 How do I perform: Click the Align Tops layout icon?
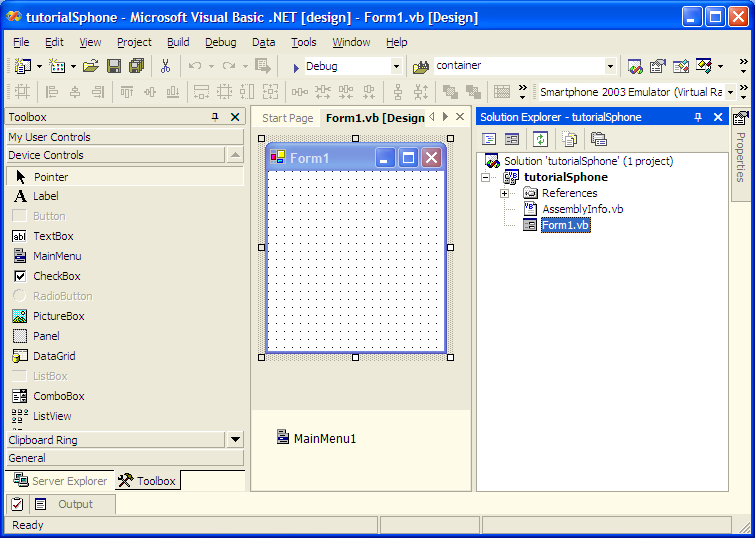[x=127, y=92]
